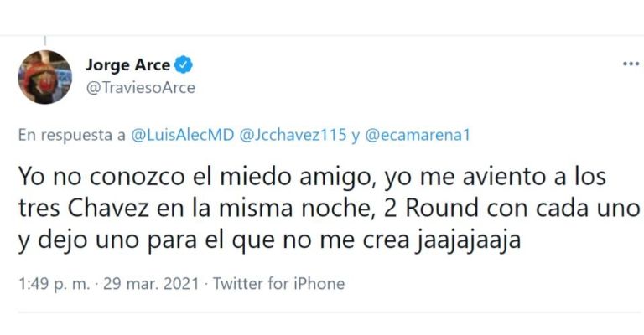The image size is (644, 335).
Task: Click the 'En respuesta a' label
Action: 73,134
